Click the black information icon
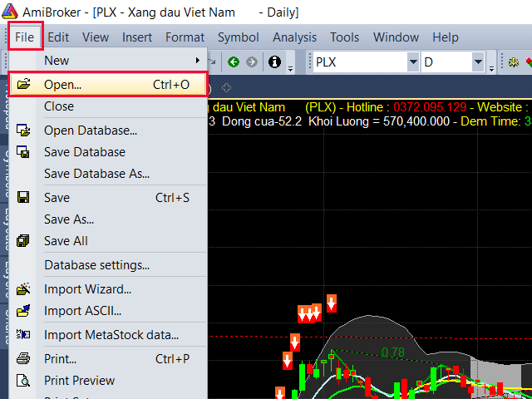 point(274,62)
